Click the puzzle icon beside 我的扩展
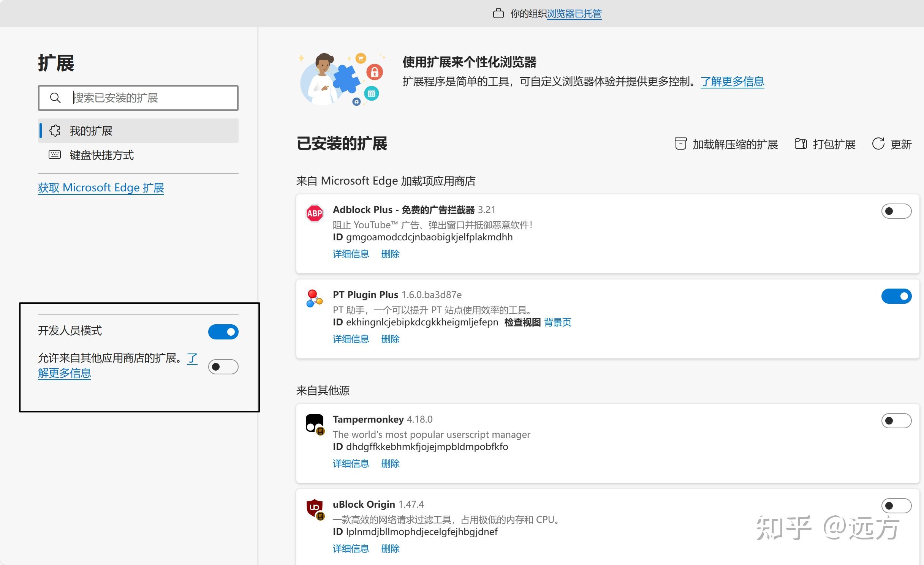Viewport: 924px width, 565px height. 55,130
